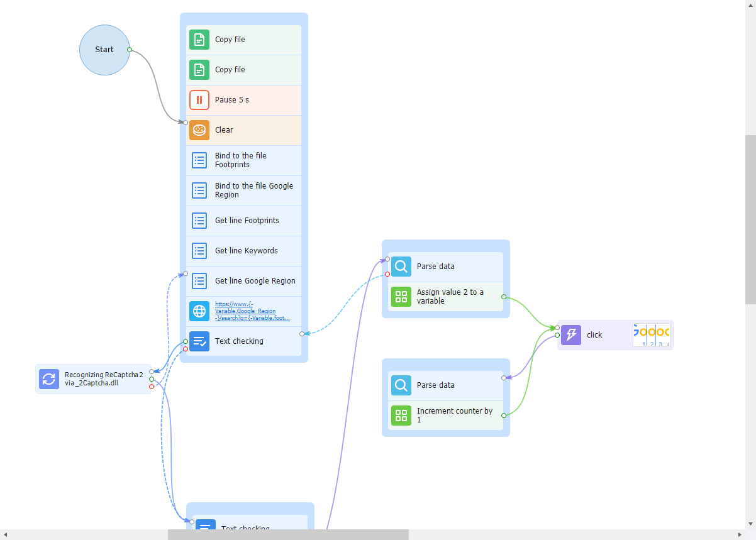Select the Get line Google Region action
Image resolution: width=756 pixels, height=540 pixels.
click(x=255, y=281)
